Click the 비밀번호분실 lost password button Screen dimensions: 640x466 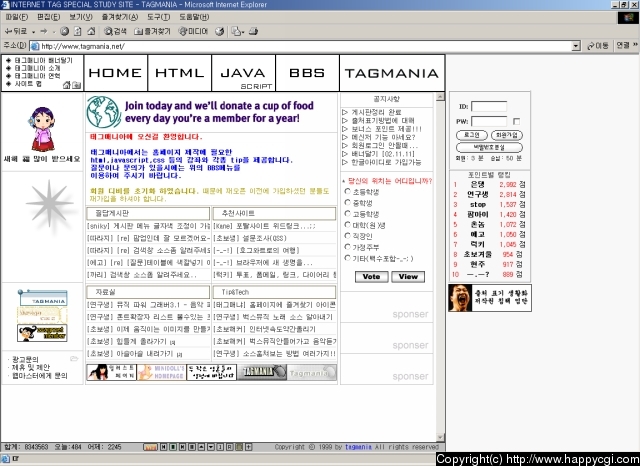pyautogui.click(x=489, y=147)
